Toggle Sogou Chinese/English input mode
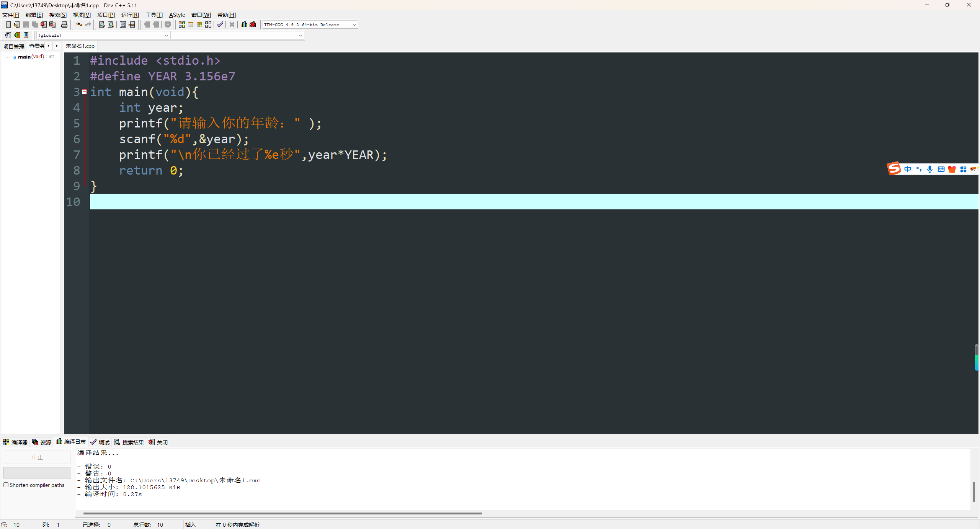The width and height of the screenshot is (980, 529). [x=908, y=169]
